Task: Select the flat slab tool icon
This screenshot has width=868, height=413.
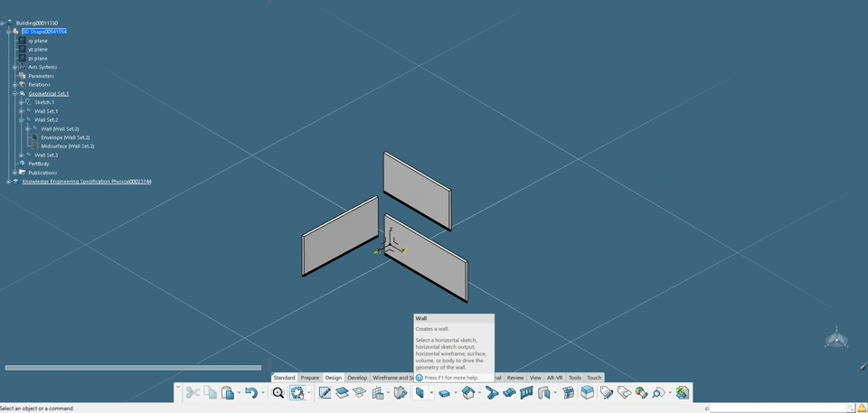Action: click(x=445, y=392)
